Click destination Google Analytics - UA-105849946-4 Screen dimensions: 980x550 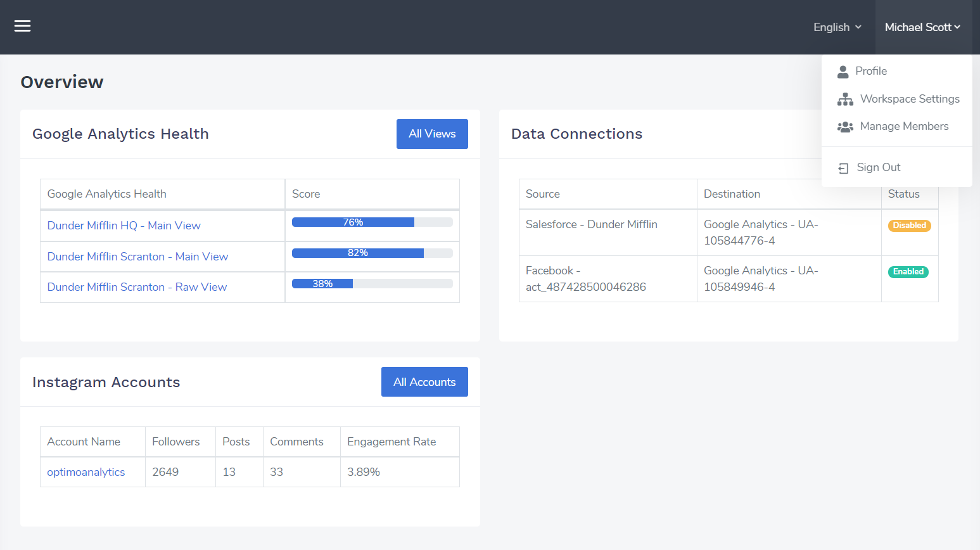click(x=789, y=279)
